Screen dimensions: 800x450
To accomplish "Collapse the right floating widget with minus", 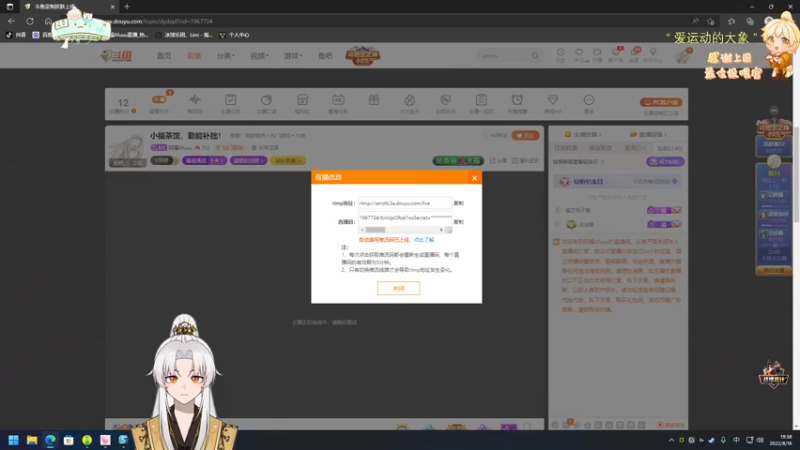I will tap(774, 110).
